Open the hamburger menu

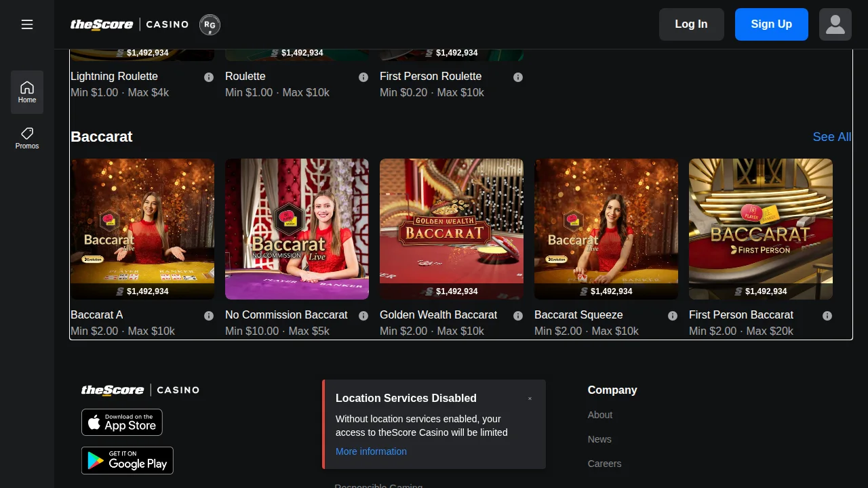click(27, 24)
